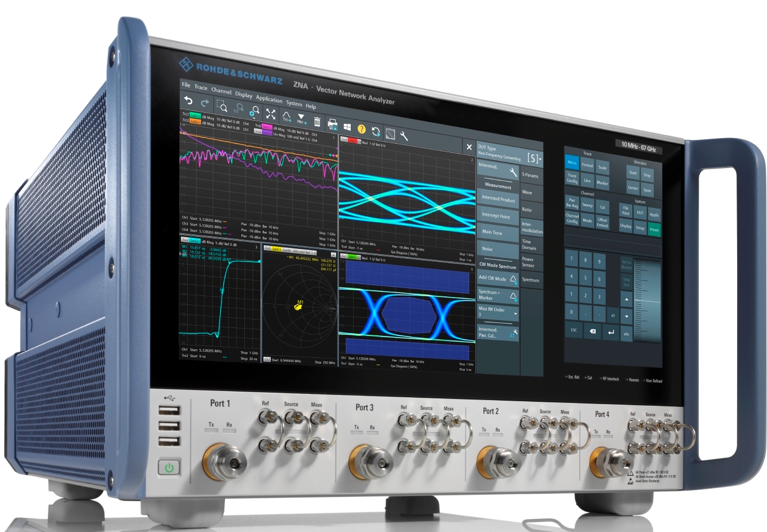Click the Intercept Point button
The height and width of the screenshot is (532, 767).
496,216
